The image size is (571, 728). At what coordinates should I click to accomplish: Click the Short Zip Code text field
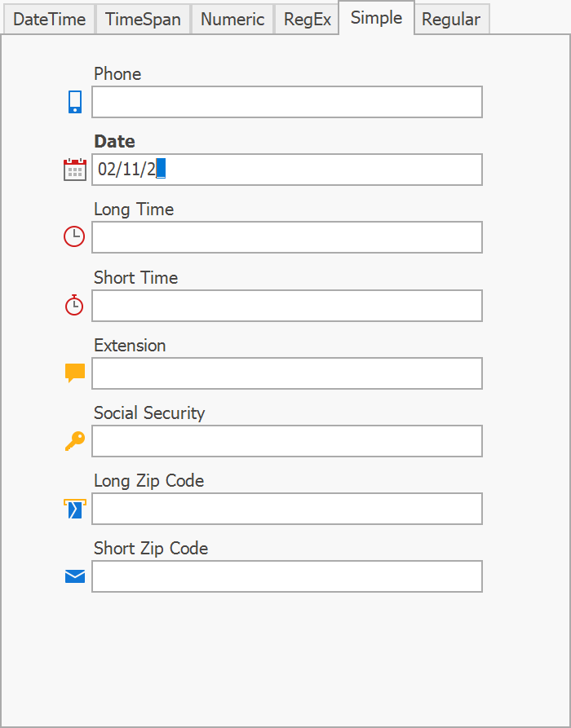287,576
